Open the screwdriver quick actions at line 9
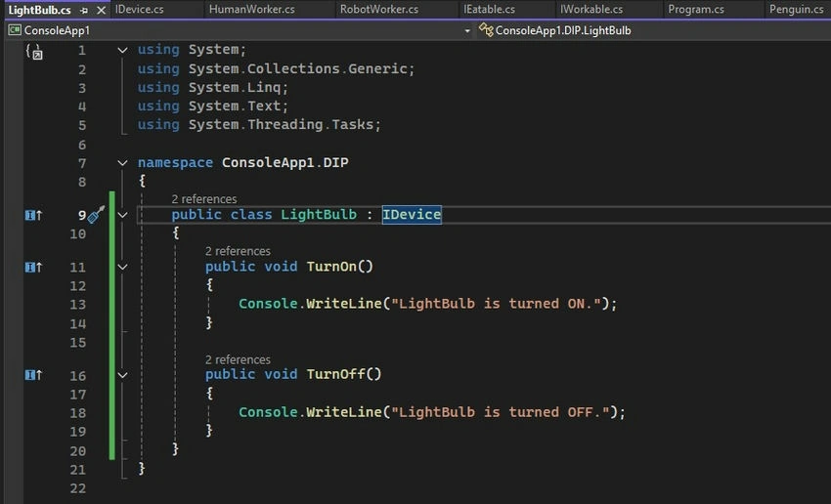Viewport: 831px width, 504px height. (x=96, y=215)
